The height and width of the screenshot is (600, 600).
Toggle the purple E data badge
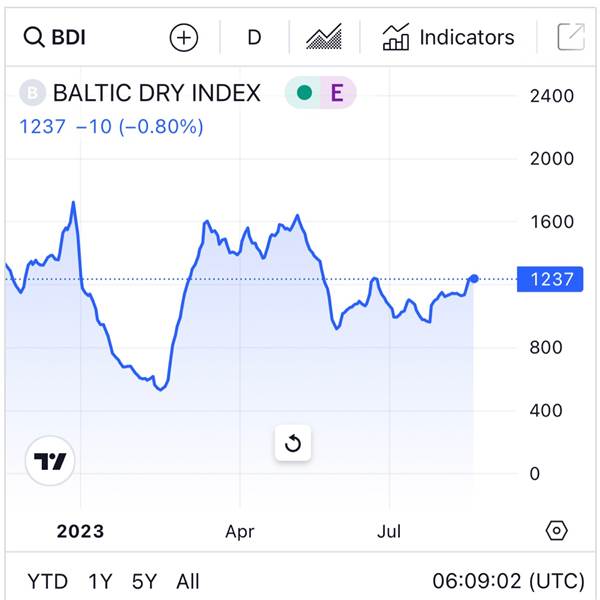tap(337, 93)
